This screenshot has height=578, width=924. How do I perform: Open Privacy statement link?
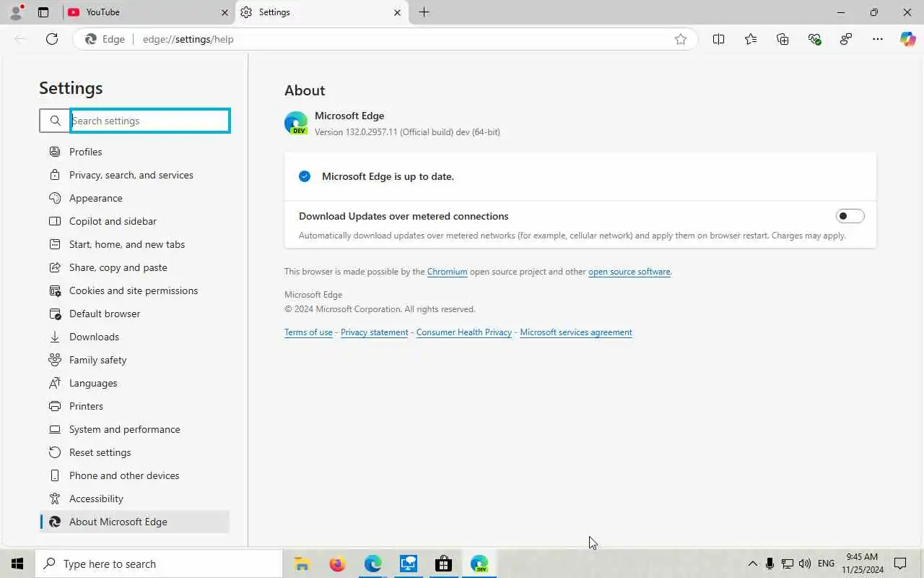(x=374, y=332)
